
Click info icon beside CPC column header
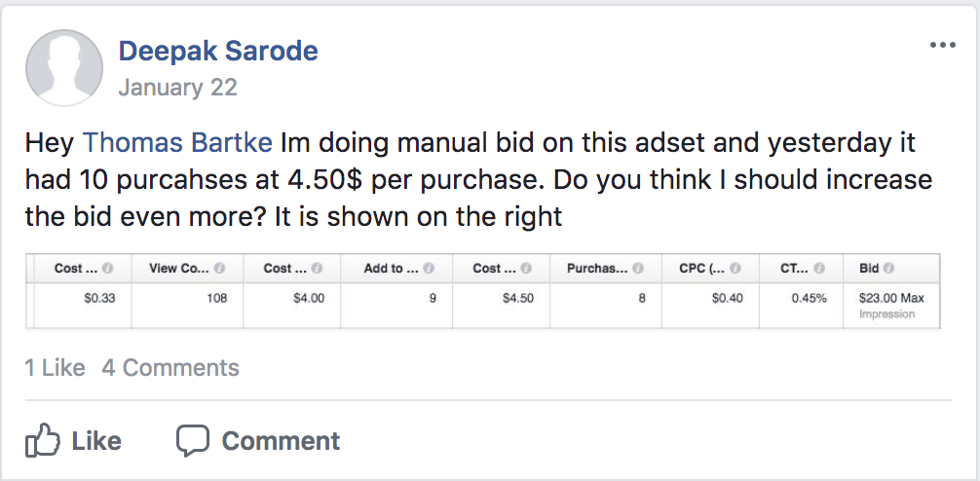tap(735, 268)
